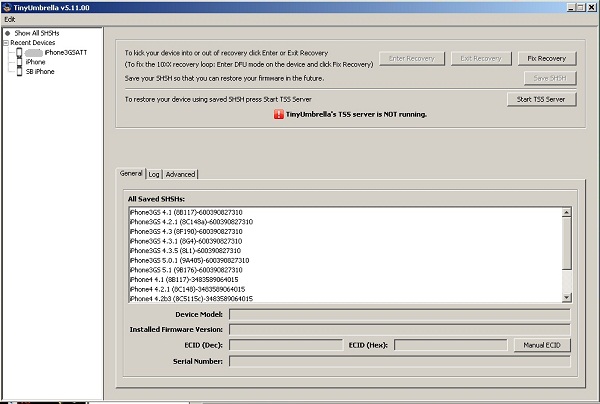Select the SB iPhone device entry
This screenshot has height=404, width=600.
click(40, 72)
